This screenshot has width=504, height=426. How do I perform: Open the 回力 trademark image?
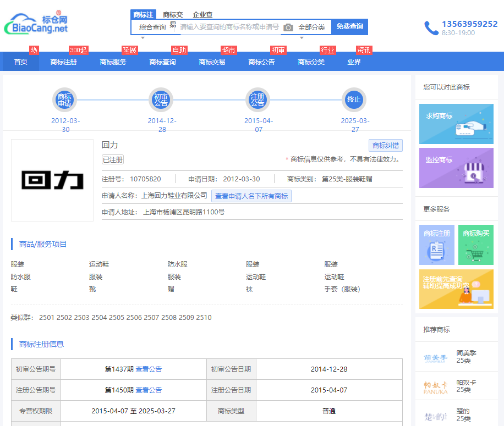(52, 180)
